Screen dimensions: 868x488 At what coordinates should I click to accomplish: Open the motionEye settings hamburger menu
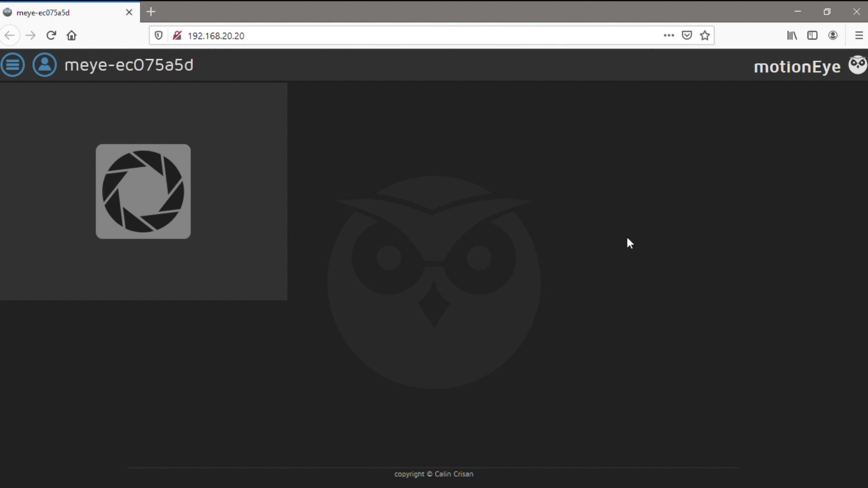[x=13, y=65]
